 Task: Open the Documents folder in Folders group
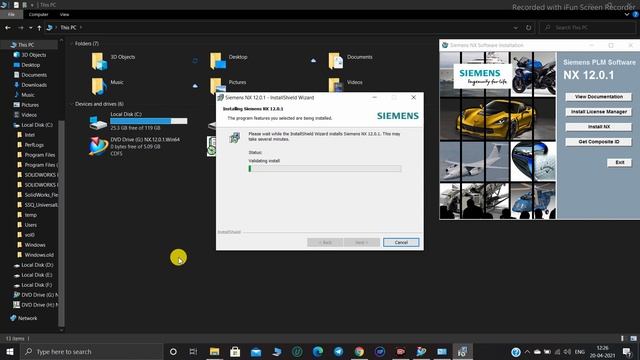[336, 61]
